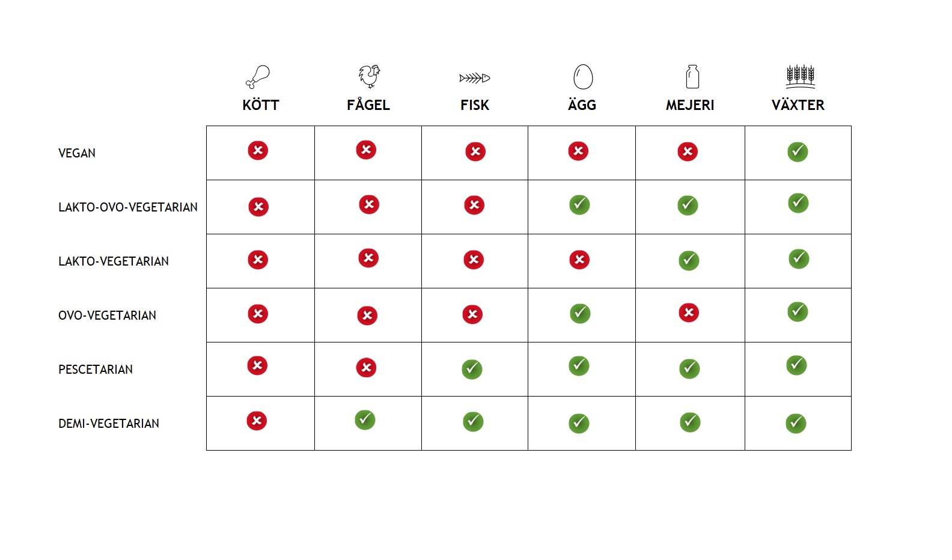Click the rooster icon above FÅGEL
952x560 pixels.
369,76
